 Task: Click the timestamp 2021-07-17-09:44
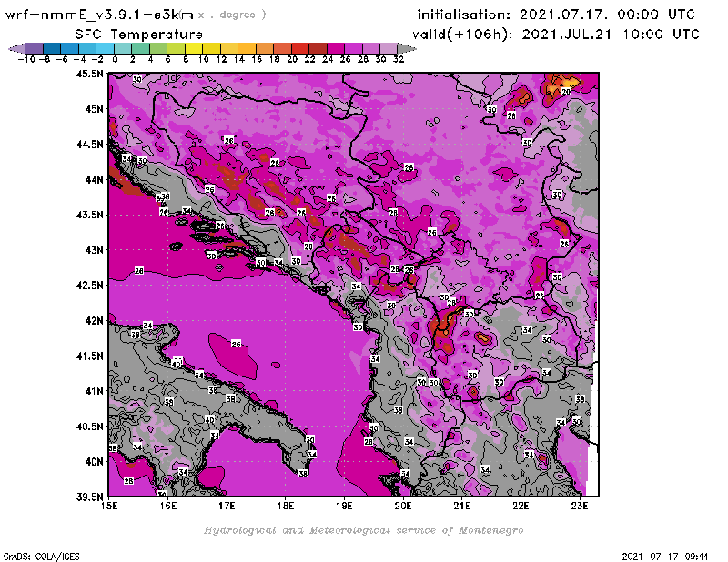pos(665,556)
